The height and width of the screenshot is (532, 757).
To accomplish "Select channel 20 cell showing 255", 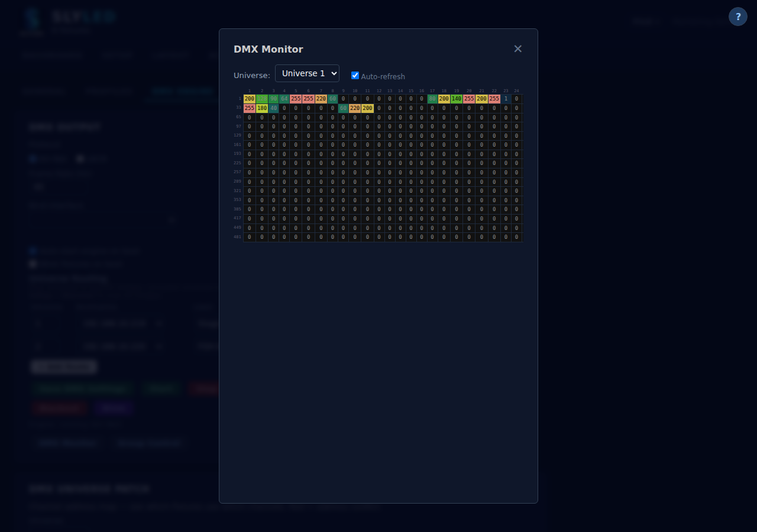I will 469,99.
